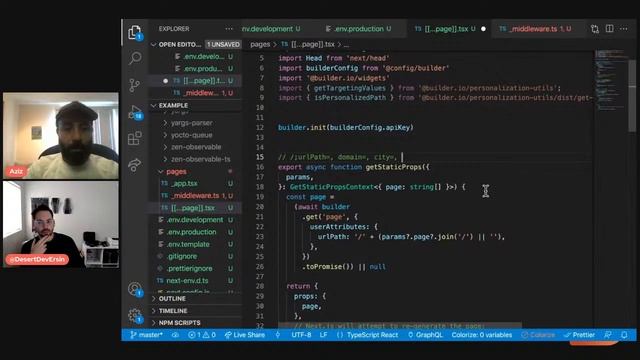This screenshot has width=640, height=360.
Task: Open the Extensions view
Action: click(135, 138)
